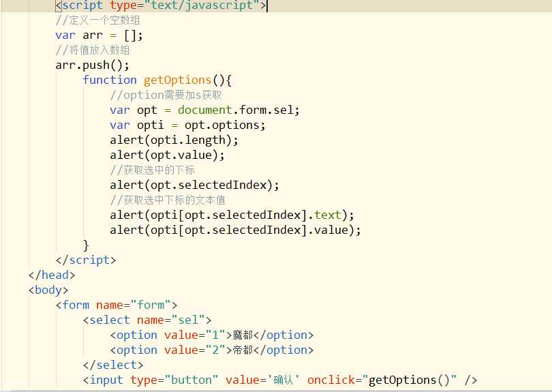The width and height of the screenshot is (552, 392).
Task: Click the comment line //定义一个空数组
Action: coord(97,20)
